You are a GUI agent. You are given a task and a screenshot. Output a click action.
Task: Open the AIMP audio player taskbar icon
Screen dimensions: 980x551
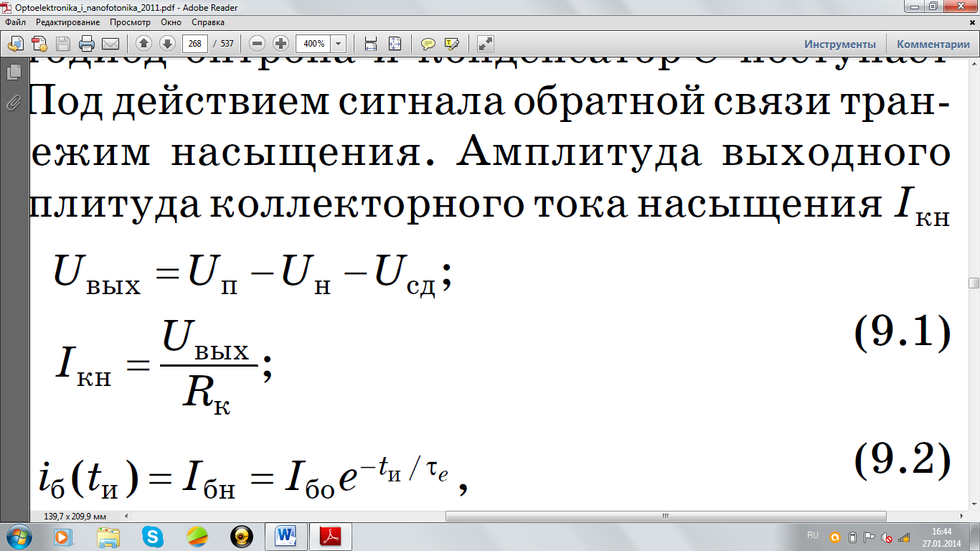(241, 536)
